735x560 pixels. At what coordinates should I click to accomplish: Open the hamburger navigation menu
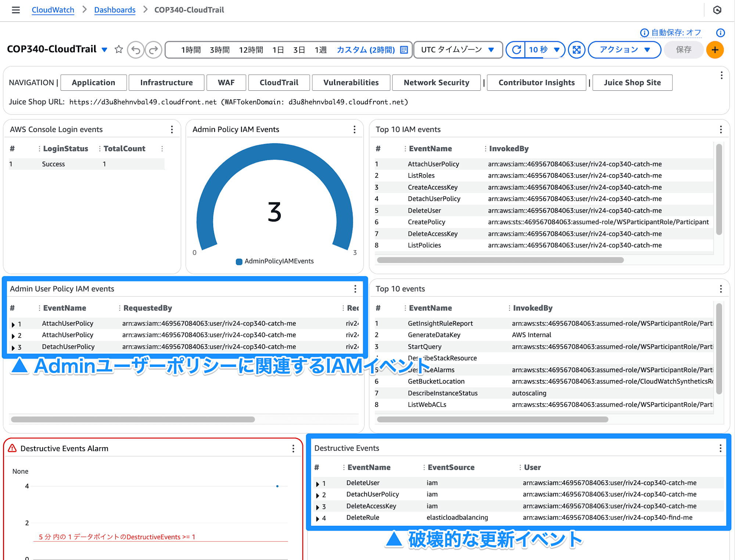[15, 10]
